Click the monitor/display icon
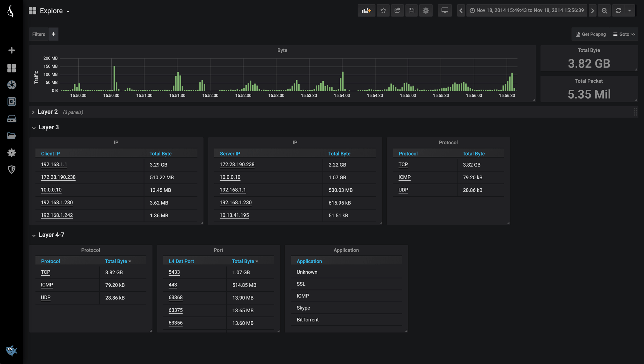The image size is (644, 364). [x=444, y=11]
